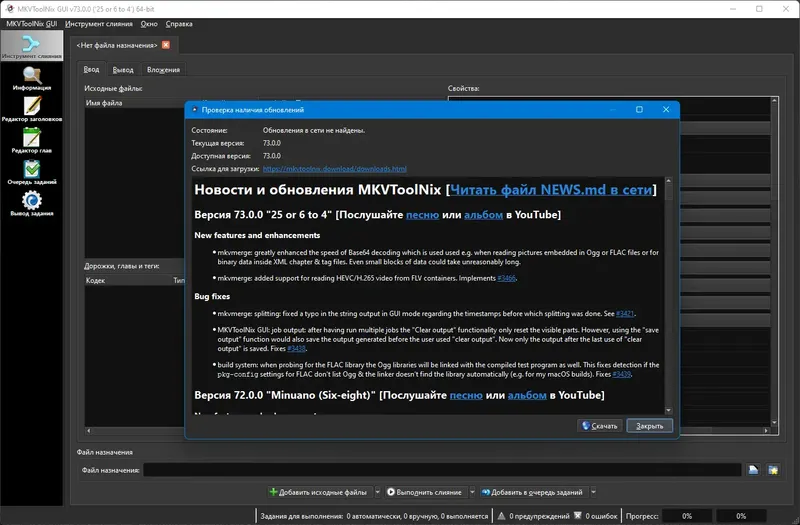Click the right arrow of the properties horizontal scrollbar
The height and width of the screenshot is (525, 800).
766,431
